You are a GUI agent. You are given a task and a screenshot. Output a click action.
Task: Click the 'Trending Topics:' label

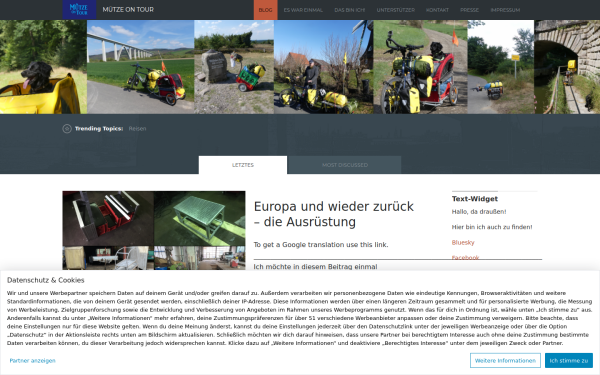99,129
